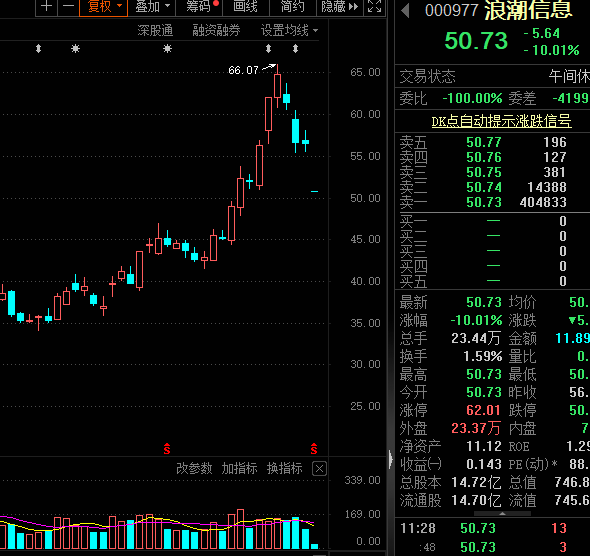The image size is (590, 556).
Task: Click the splitter arrow to collapse quote panel
Action: (391, 459)
